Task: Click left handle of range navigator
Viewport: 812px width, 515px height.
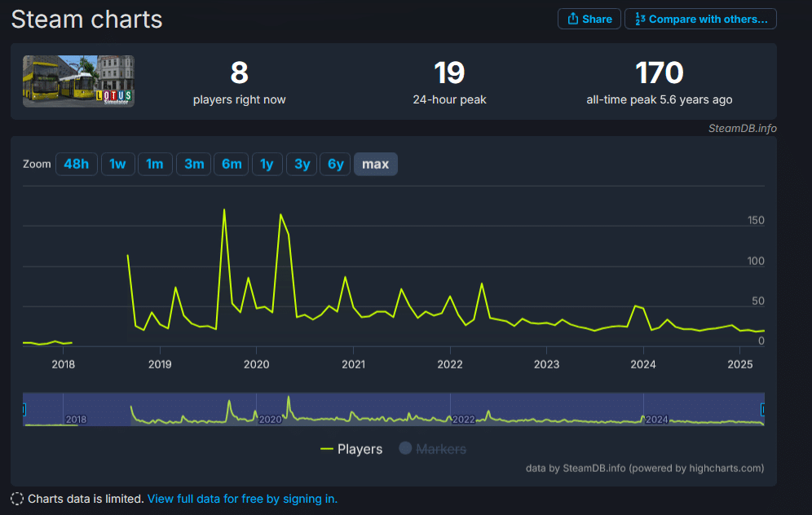Action: (24, 409)
